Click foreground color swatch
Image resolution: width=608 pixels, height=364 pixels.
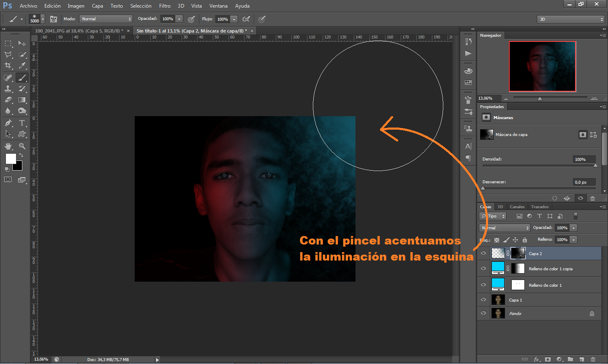(x=11, y=159)
